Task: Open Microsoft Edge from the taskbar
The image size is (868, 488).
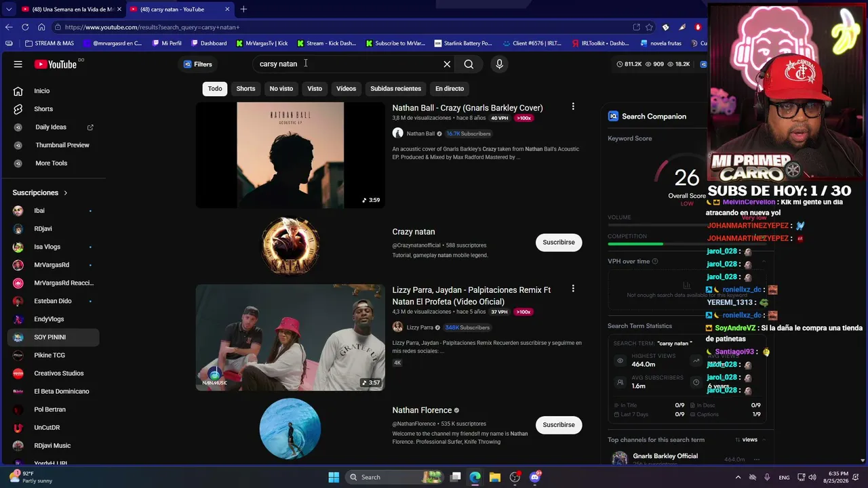Action: [475, 477]
